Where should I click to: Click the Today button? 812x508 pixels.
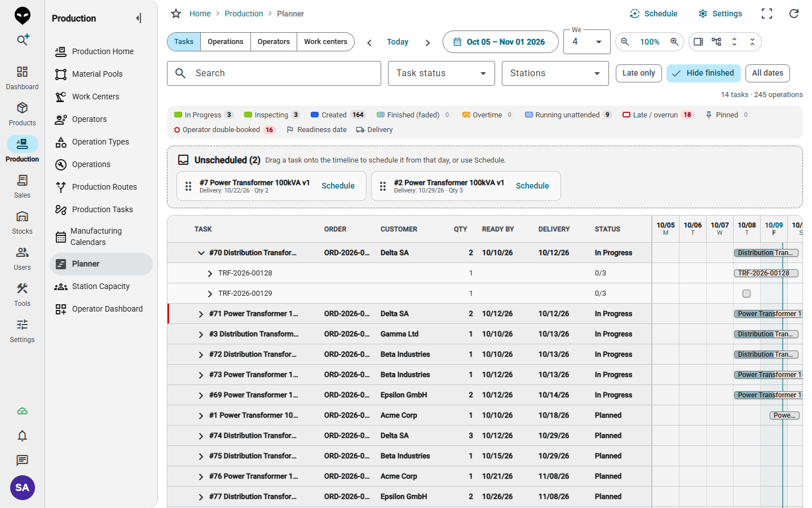(x=398, y=42)
